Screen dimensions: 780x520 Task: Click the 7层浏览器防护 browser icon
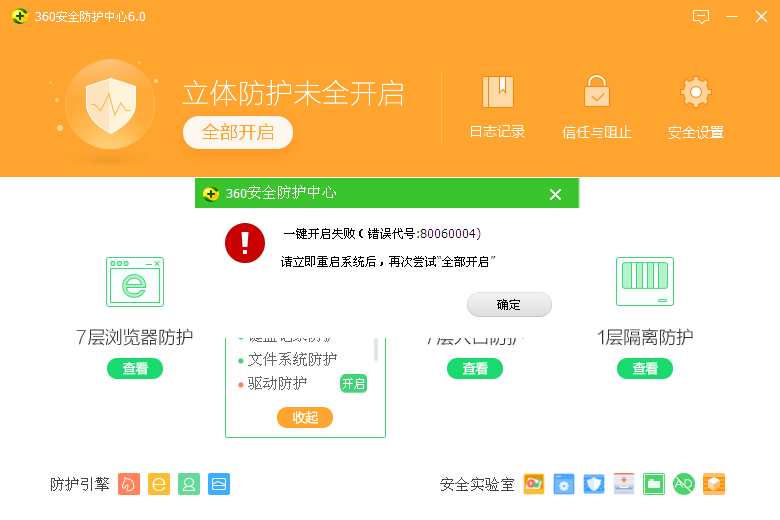click(x=135, y=282)
